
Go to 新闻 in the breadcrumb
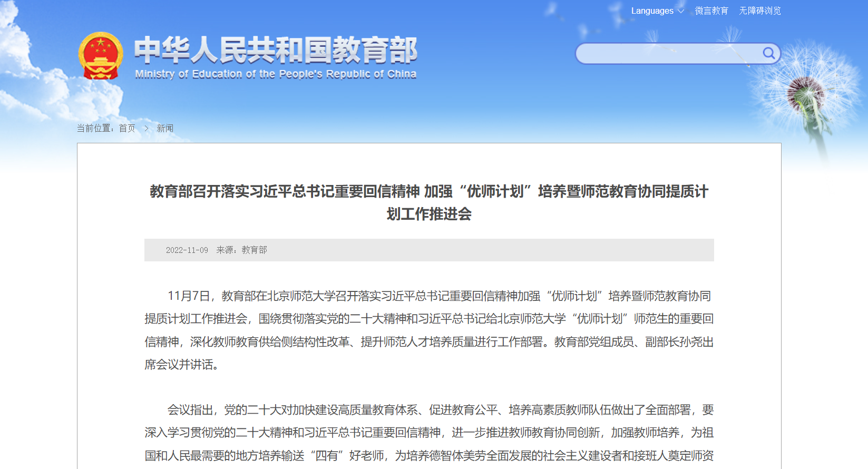[x=165, y=128]
